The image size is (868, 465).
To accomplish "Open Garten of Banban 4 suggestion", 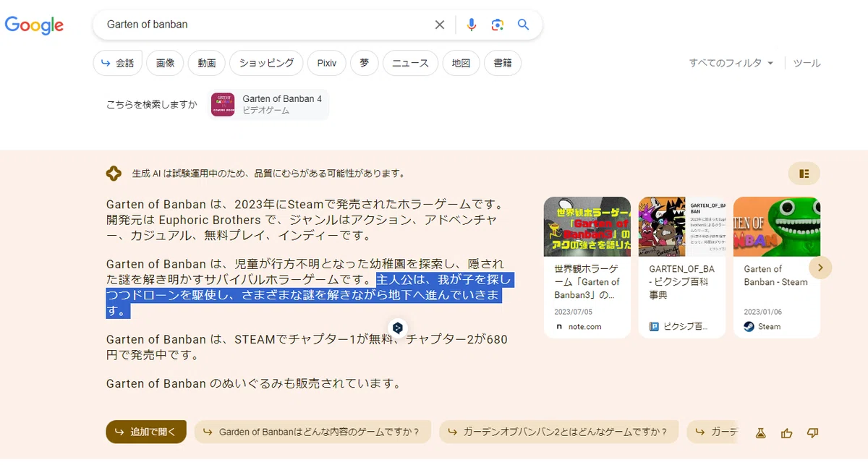I will pyautogui.click(x=269, y=104).
